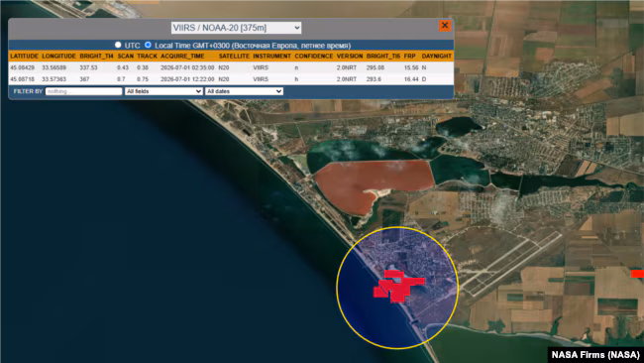The height and width of the screenshot is (363, 644).
Task: Open the All fields filter dropdown
Action: 163,91
